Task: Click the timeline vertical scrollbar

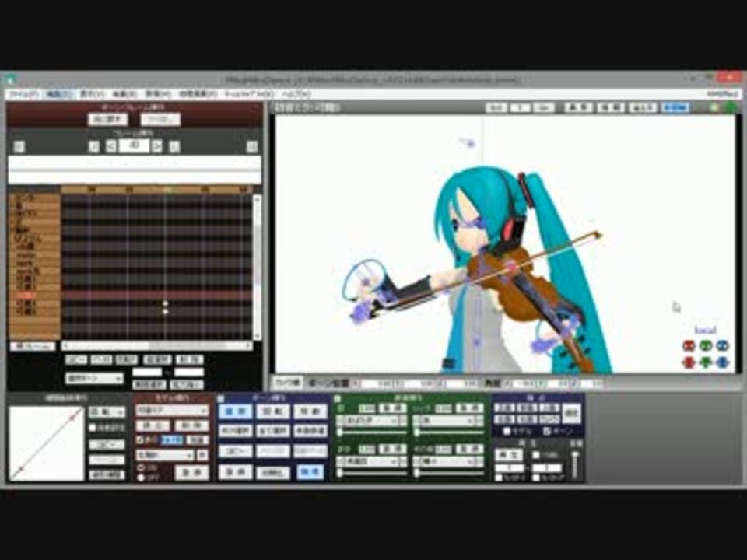Action: 258,267
